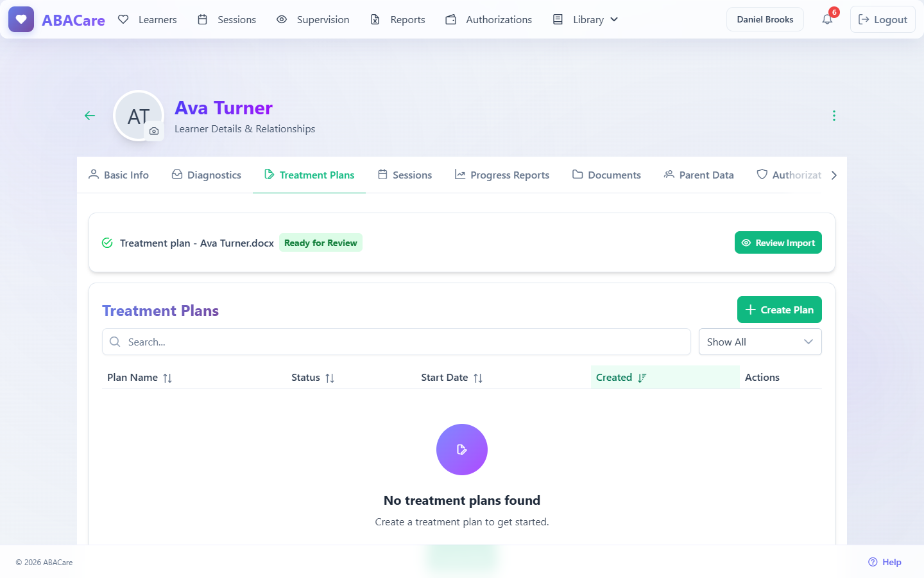Open the Authorizations page

488,19
